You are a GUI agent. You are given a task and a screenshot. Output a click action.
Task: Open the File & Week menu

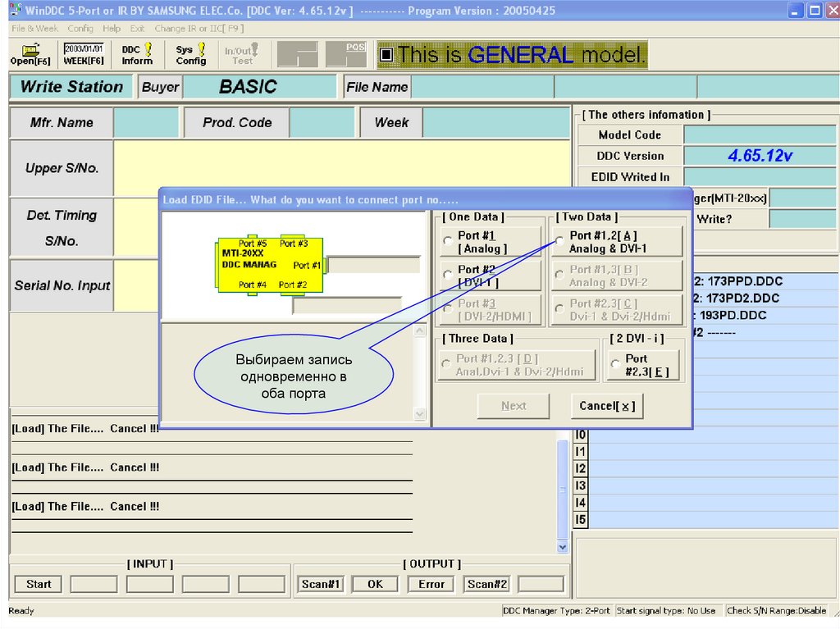coord(34,28)
